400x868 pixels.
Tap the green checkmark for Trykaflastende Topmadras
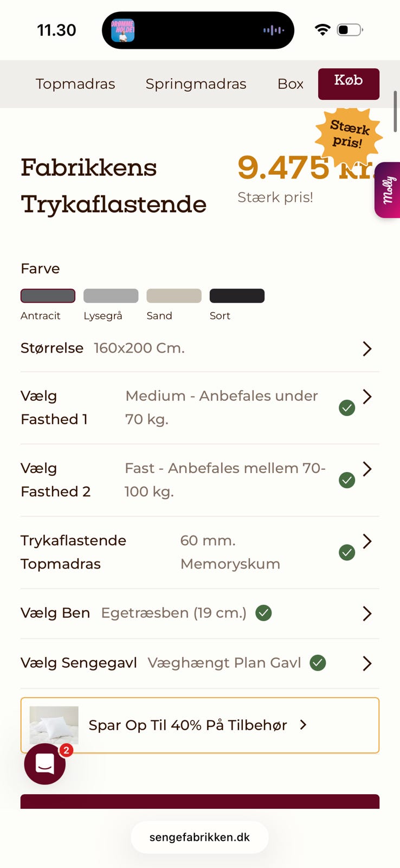click(x=347, y=552)
